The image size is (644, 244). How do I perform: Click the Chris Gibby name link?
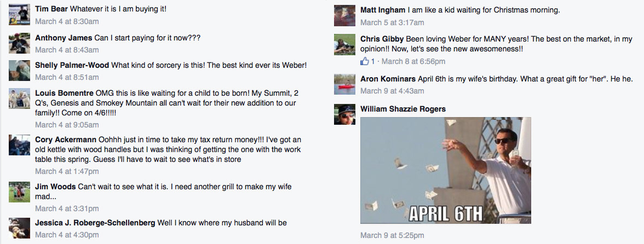[x=382, y=39]
